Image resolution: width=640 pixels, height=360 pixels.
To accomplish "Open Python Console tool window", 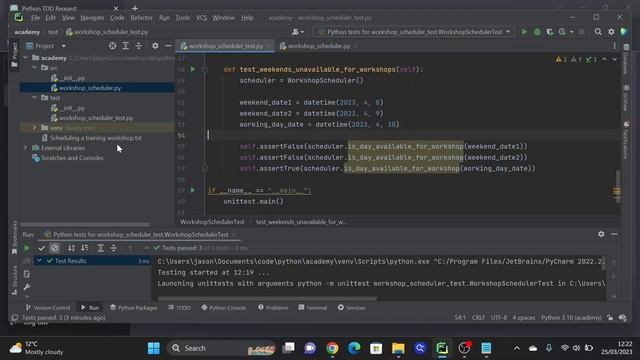I will (x=224, y=307).
